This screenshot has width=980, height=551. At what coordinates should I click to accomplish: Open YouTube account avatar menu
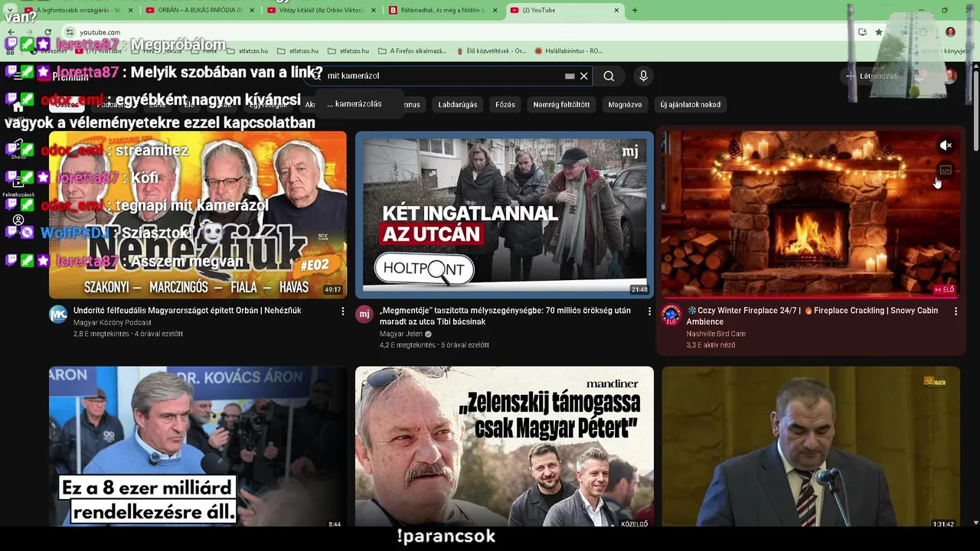[950, 76]
